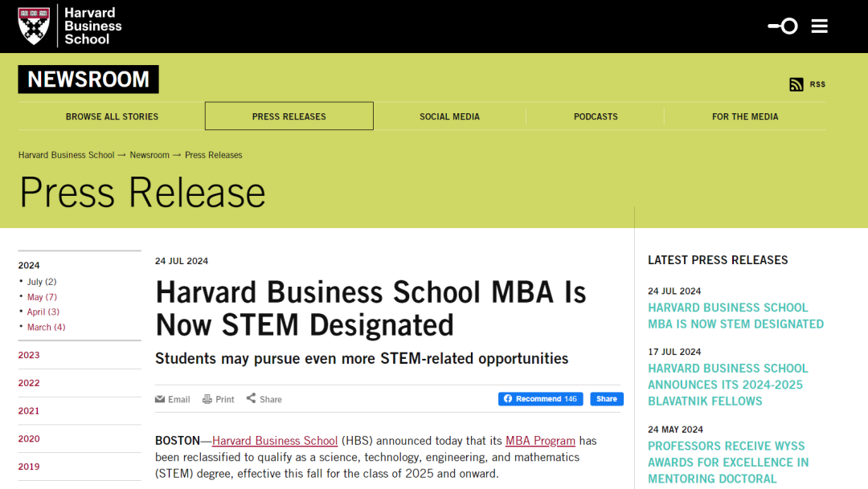The image size is (868, 489).
Task: Expand the 2023 archive year
Action: pos(29,355)
